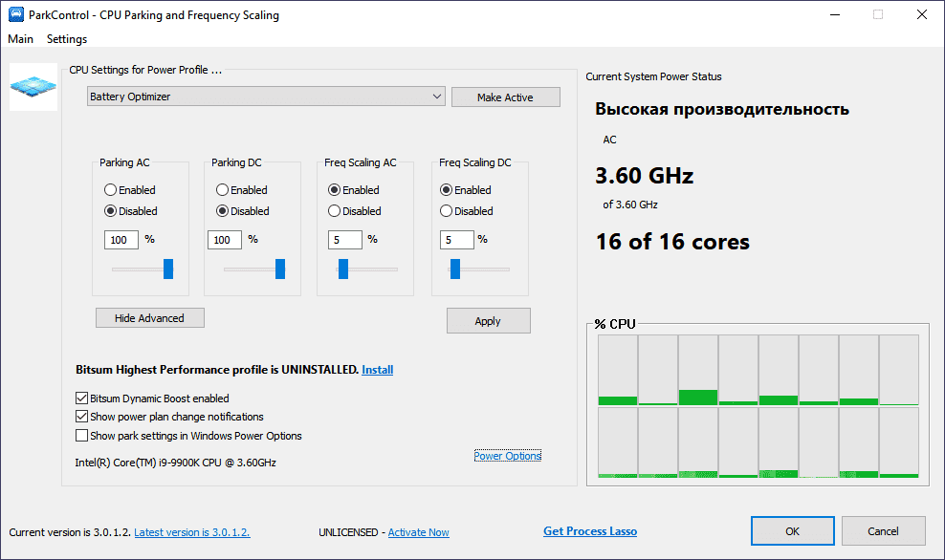The width and height of the screenshot is (945, 560).
Task: Click the 'of 3.60 GHz' text
Action: (x=629, y=205)
